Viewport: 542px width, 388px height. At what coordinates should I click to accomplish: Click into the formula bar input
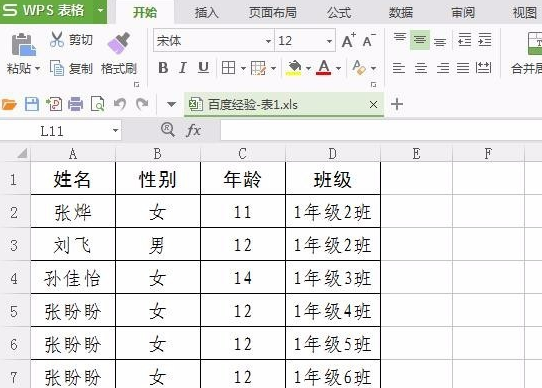[x=381, y=130]
